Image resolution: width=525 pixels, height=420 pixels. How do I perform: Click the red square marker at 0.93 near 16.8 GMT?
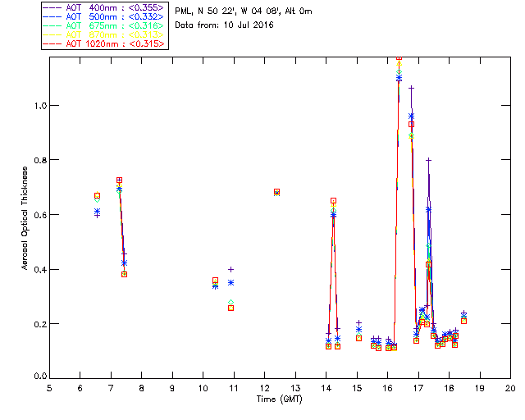click(411, 124)
